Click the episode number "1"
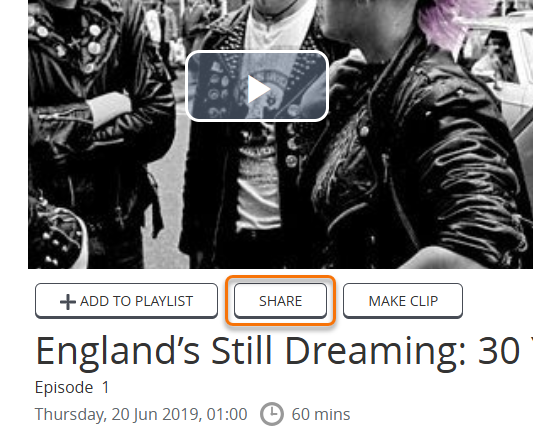Image resolution: width=533 pixels, height=442 pixels. pos(106,387)
